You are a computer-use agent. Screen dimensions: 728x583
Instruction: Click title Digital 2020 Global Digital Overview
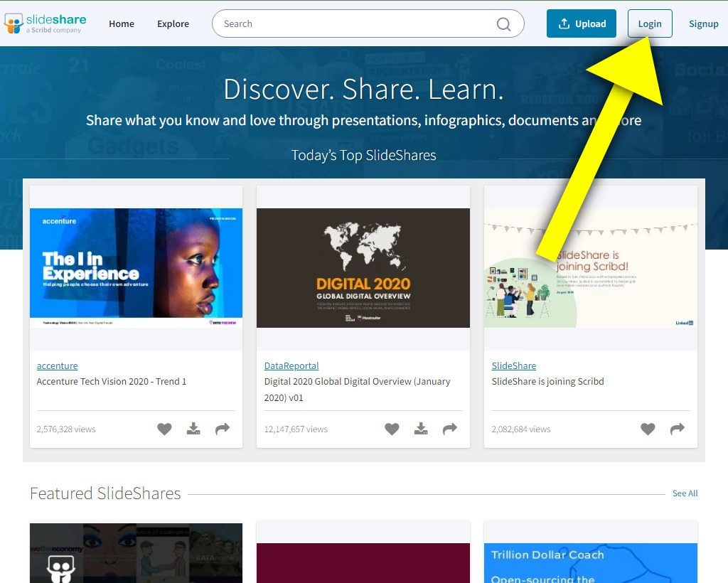(357, 390)
